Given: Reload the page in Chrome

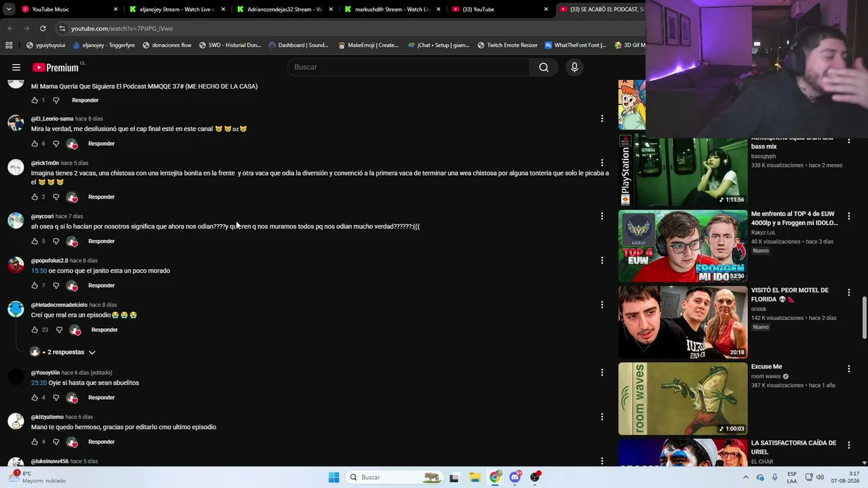Looking at the screenshot, I should (x=43, y=28).
